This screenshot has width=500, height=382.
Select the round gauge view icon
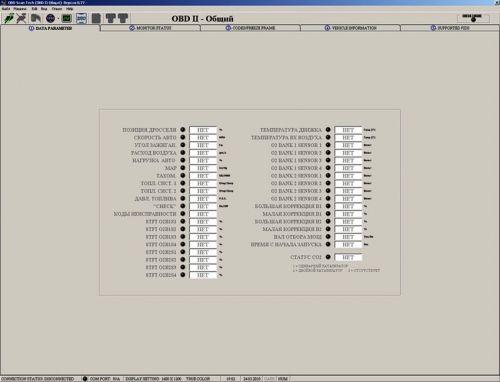pyautogui.click(x=50, y=18)
